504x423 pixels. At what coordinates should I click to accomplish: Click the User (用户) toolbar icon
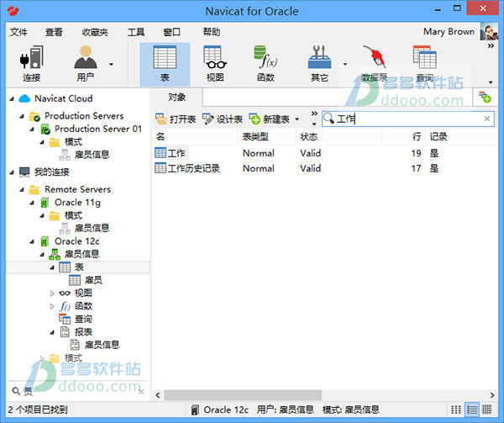coord(86,64)
